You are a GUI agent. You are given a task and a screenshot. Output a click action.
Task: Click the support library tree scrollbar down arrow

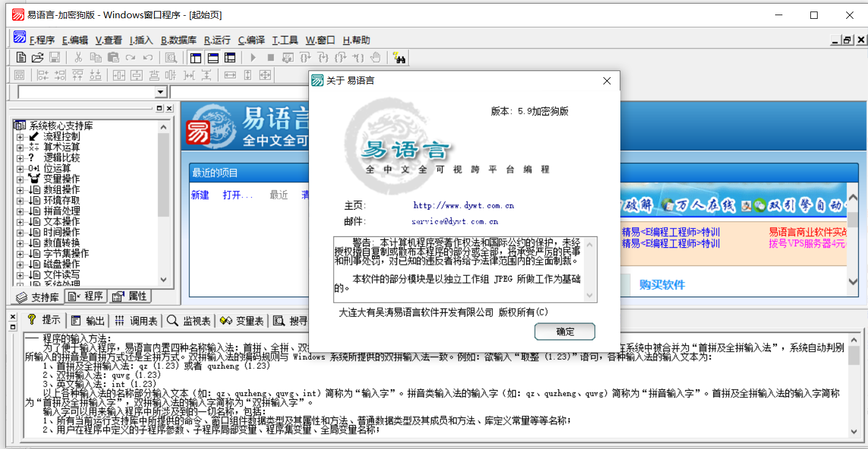[163, 279]
